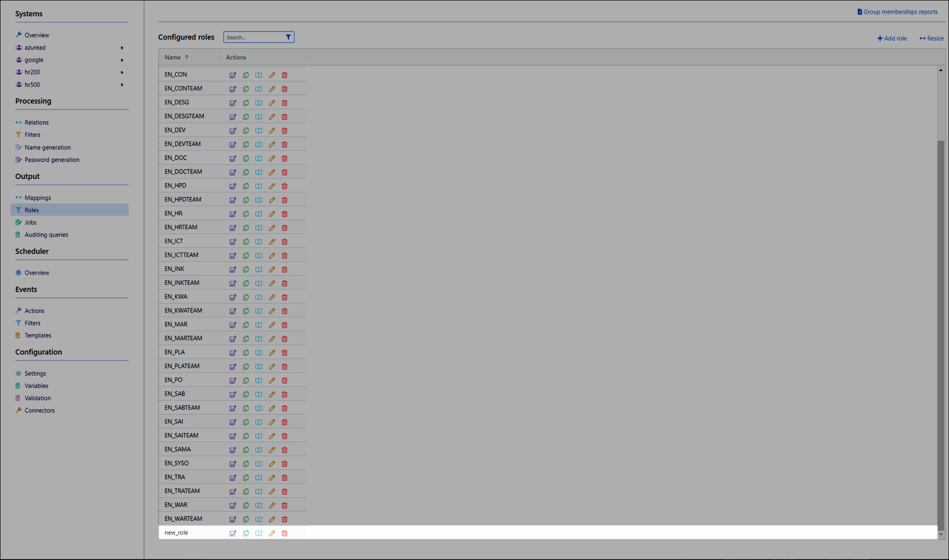
Task: Click the blue book icon for EN_ICT
Action: (259, 242)
